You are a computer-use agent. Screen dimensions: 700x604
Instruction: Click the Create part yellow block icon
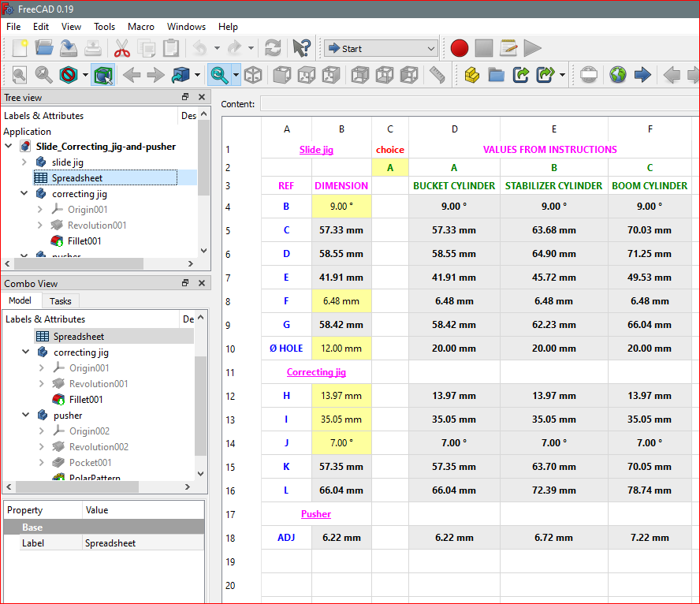click(x=471, y=75)
